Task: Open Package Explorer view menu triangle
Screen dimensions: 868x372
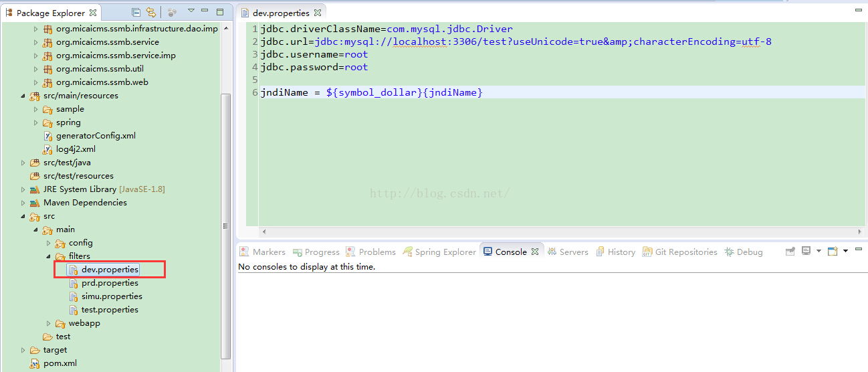Action: coord(191,11)
